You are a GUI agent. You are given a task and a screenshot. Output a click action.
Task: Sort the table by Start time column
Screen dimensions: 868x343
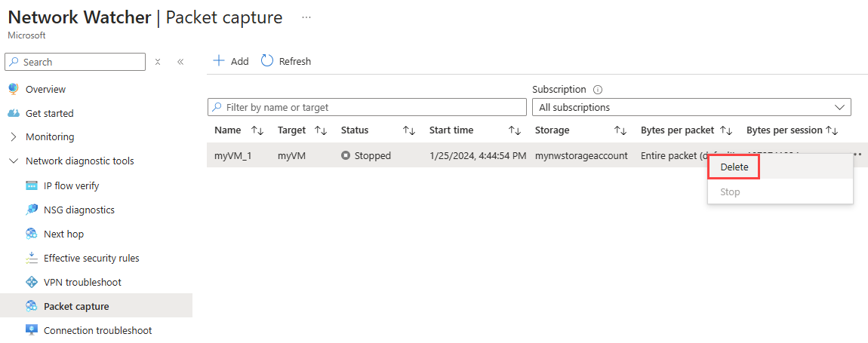point(515,130)
